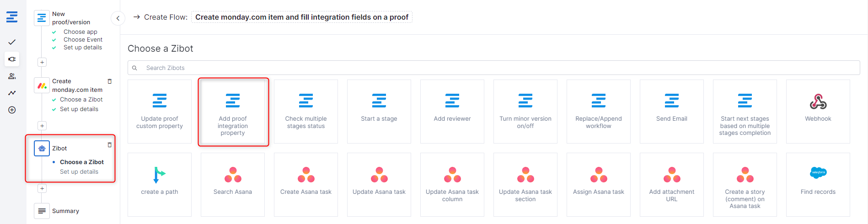Choose the Add reviewer Zibot tile

452,111
